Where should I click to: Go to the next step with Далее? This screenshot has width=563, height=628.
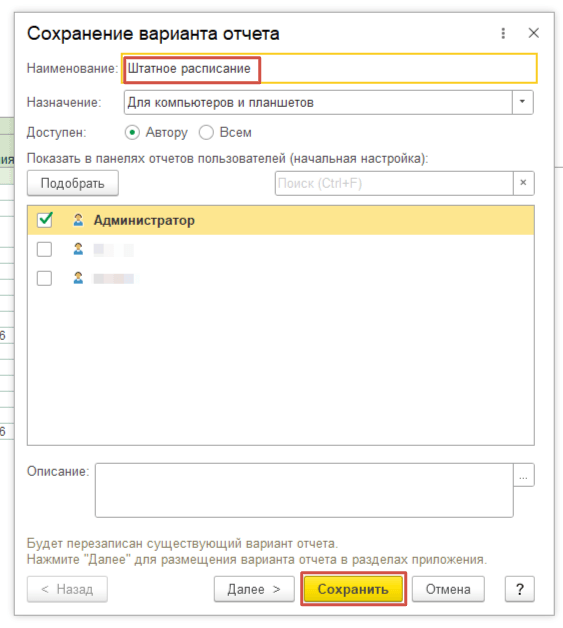254,589
